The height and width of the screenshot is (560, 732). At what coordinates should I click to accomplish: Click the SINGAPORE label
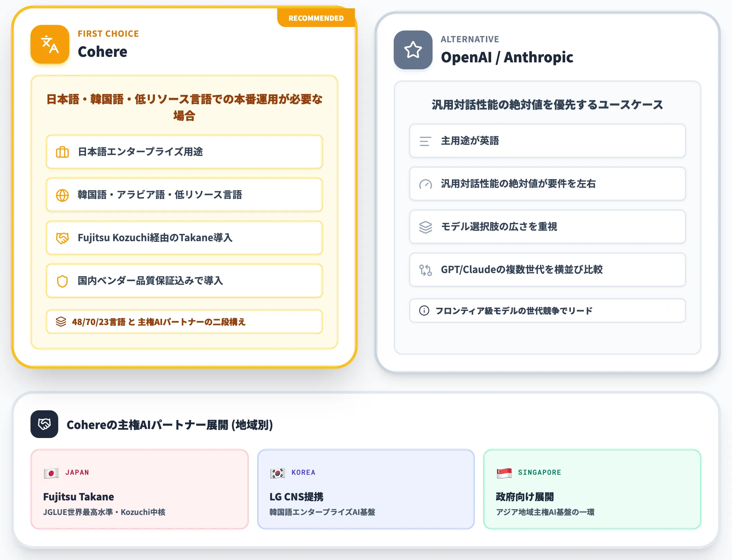[x=540, y=472]
